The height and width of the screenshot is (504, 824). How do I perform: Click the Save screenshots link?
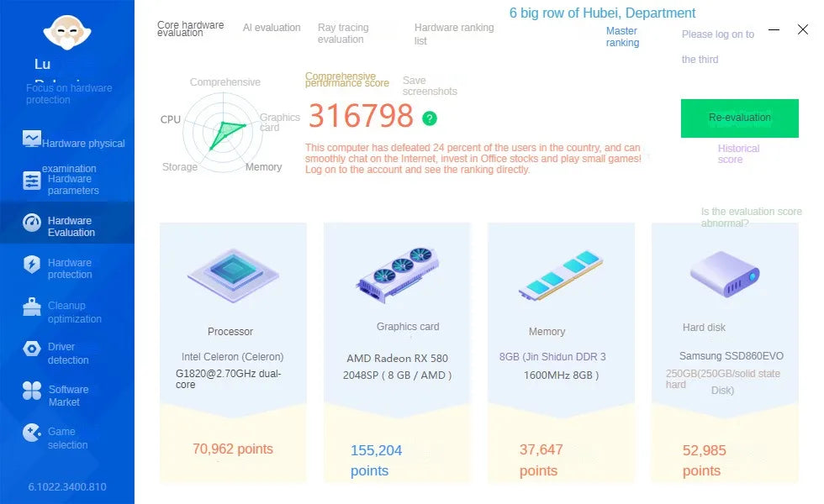coord(430,86)
